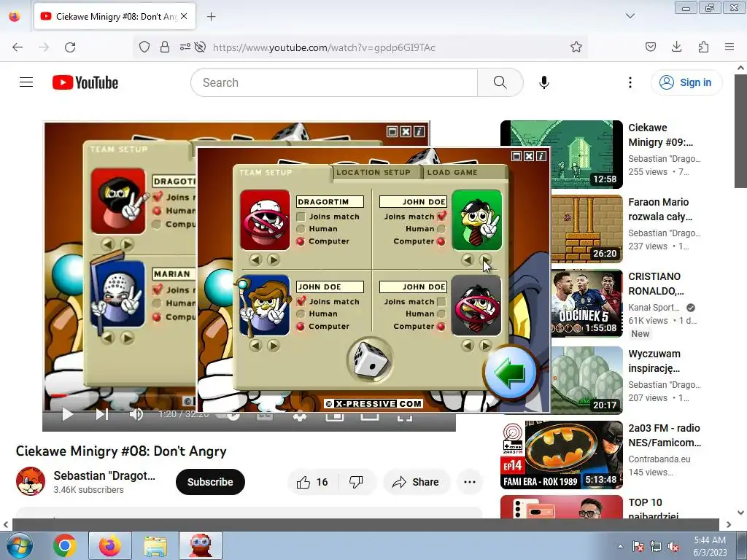Like the video with 16 likes
Viewport: 747px width, 560px height.
click(312, 482)
